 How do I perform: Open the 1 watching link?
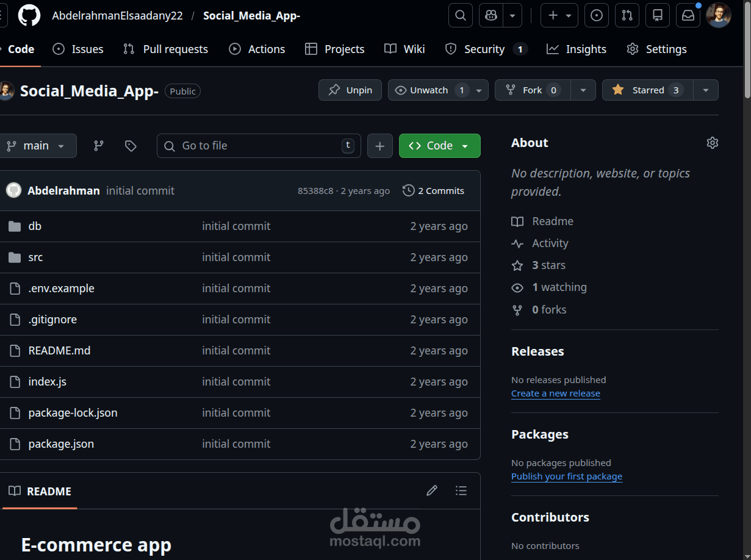(549, 287)
